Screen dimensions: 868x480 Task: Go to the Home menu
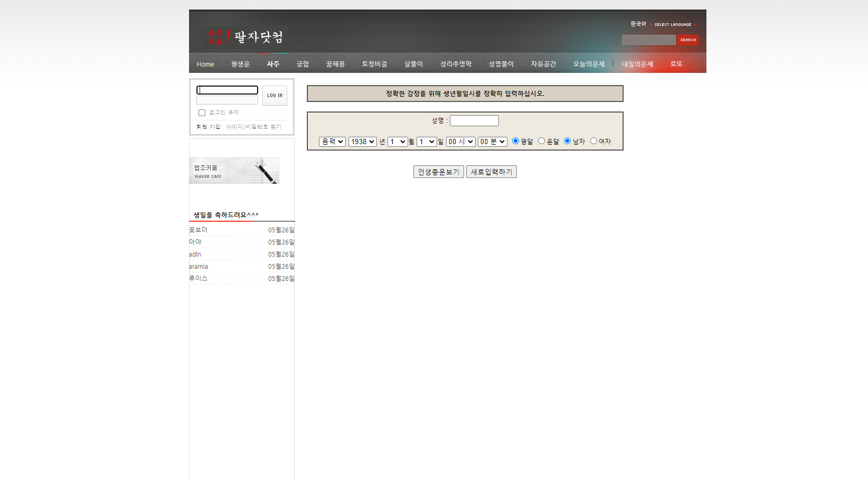coord(205,64)
